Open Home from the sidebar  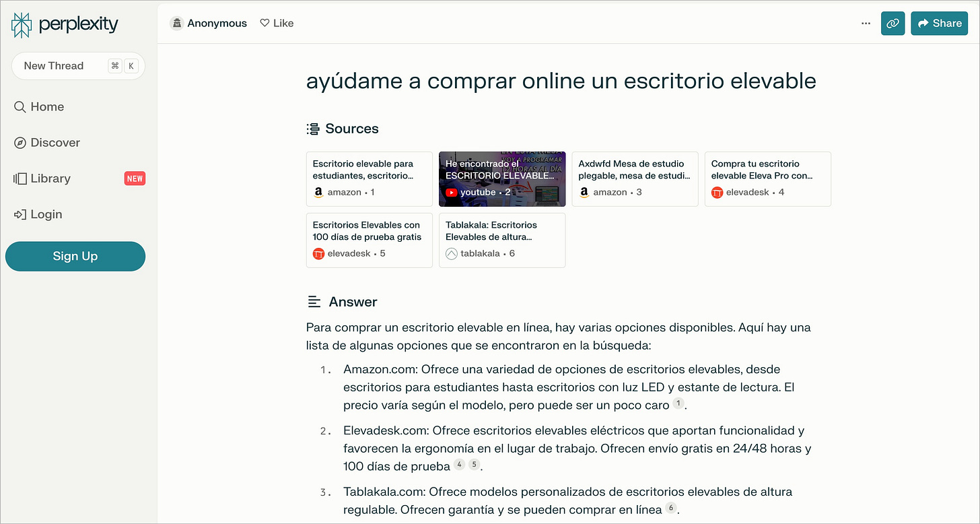click(39, 106)
